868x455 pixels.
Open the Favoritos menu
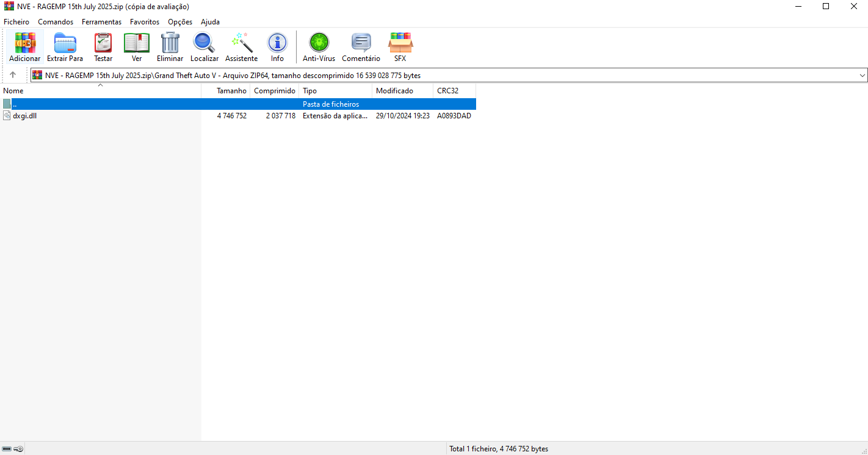click(145, 21)
